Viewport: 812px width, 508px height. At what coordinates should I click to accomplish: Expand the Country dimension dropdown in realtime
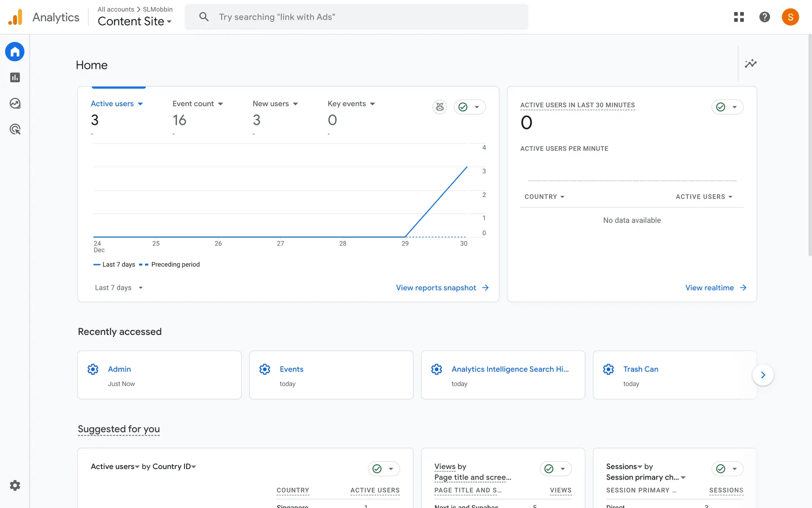[x=544, y=197]
